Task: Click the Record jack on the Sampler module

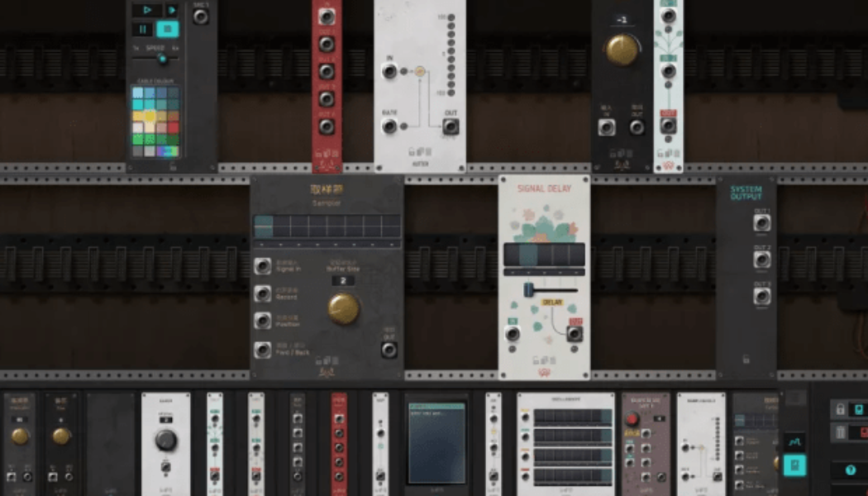Action: (262, 293)
